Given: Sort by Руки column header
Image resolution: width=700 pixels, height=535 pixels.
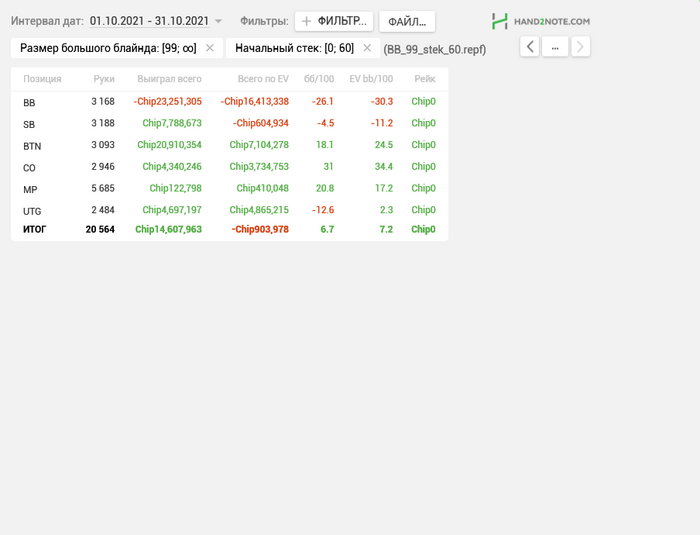Looking at the screenshot, I should [104, 79].
